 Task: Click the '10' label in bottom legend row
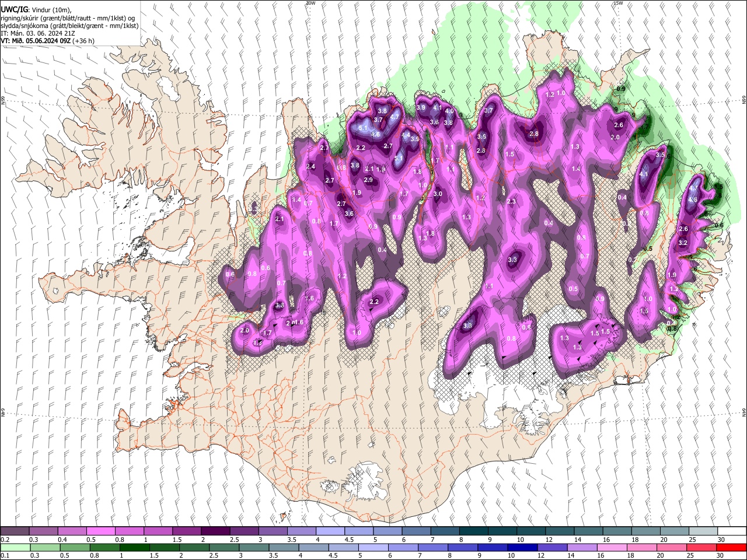pos(511,556)
